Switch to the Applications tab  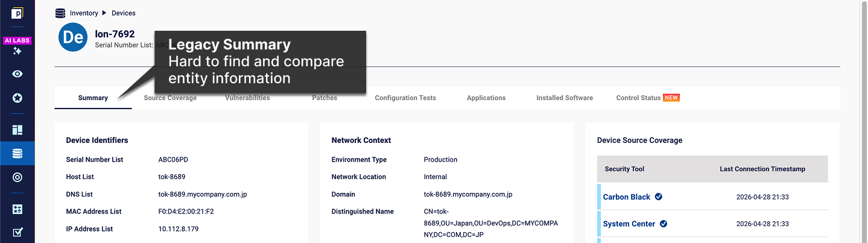tap(486, 98)
